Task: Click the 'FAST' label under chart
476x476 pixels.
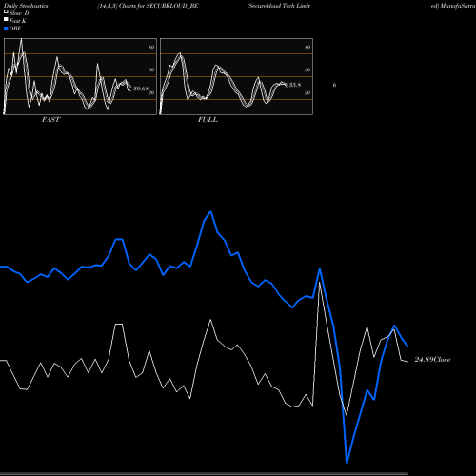Action: pyautogui.click(x=51, y=120)
